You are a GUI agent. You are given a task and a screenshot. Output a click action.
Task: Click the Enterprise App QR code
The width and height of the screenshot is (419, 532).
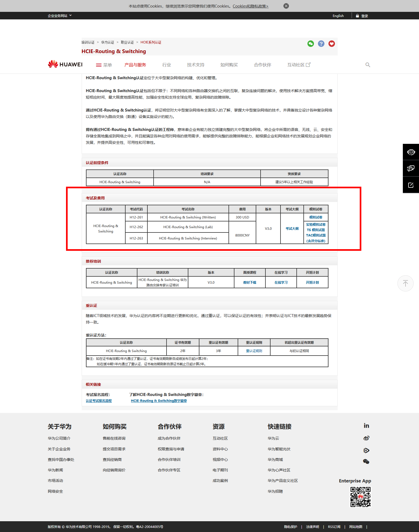[x=361, y=497]
